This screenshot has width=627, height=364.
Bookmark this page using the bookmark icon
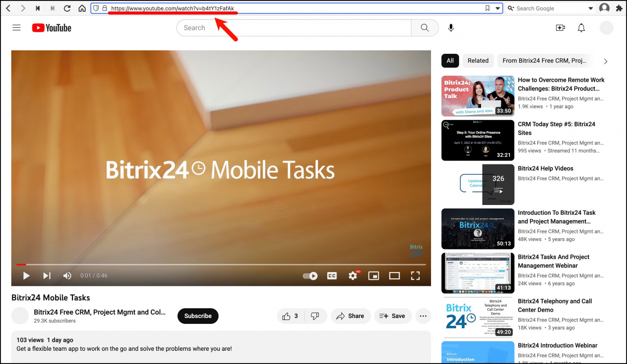pos(487,8)
